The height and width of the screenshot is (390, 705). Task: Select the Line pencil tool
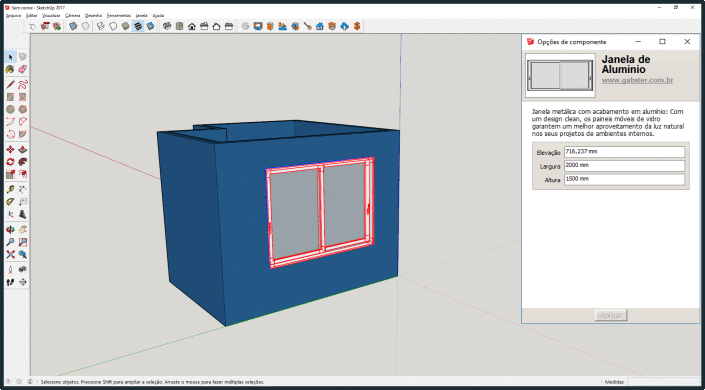click(10, 84)
